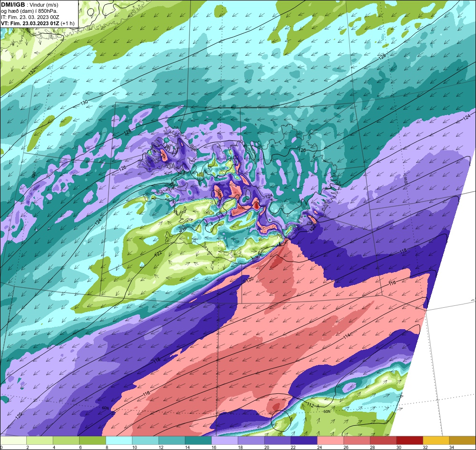
Task: Select the 24–26 m/s light pink swatch
Action: coord(330,440)
